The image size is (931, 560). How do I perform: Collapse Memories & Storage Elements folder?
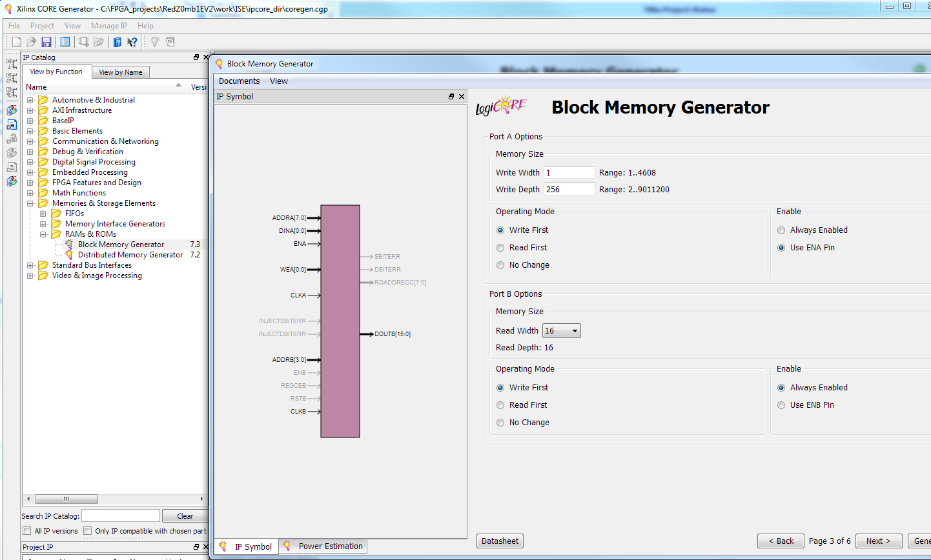point(30,203)
